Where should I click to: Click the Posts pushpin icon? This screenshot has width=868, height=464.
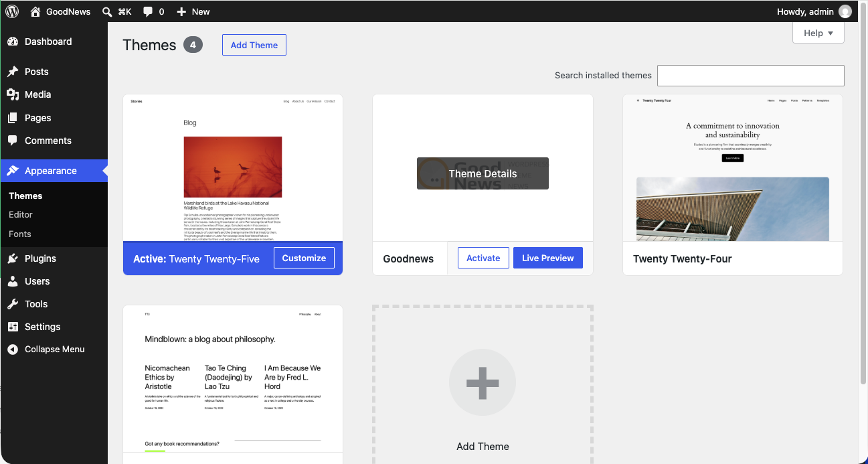tap(13, 72)
